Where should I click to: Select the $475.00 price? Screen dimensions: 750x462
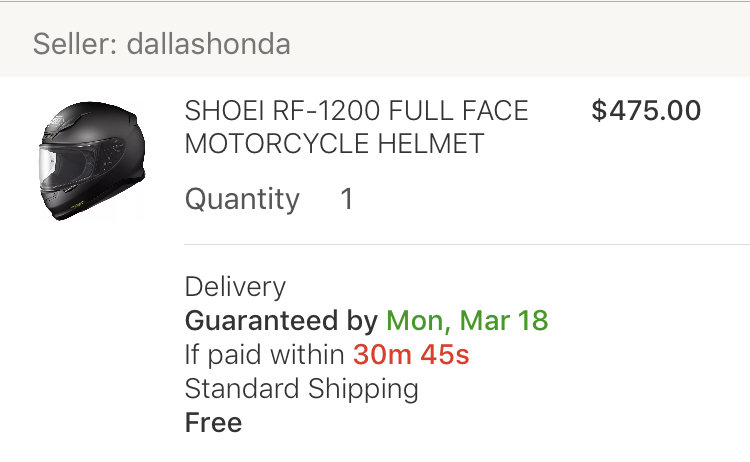tap(646, 110)
